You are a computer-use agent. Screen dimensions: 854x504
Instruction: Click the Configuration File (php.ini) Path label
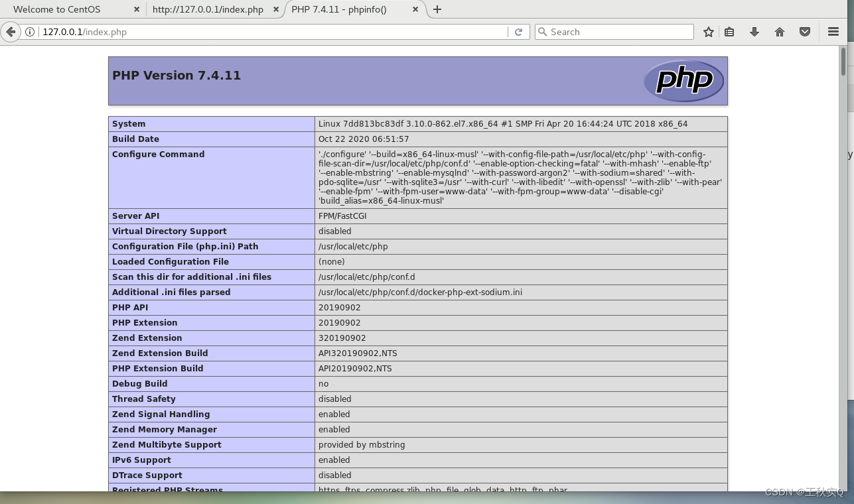[185, 247]
